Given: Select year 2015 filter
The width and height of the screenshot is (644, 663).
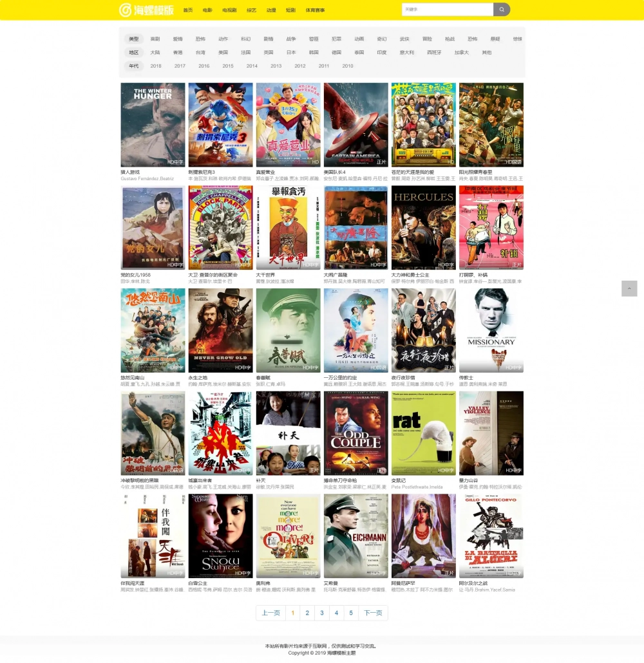Looking at the screenshot, I should (228, 66).
